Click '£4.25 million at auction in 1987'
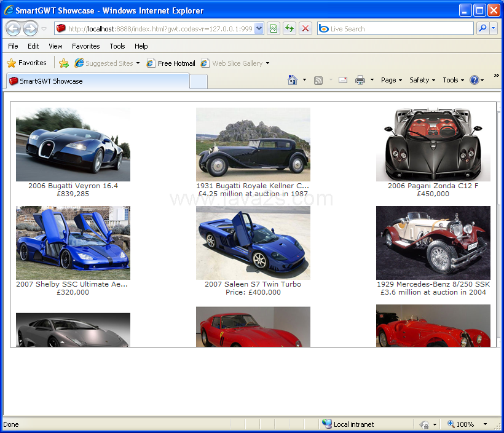 click(x=253, y=194)
